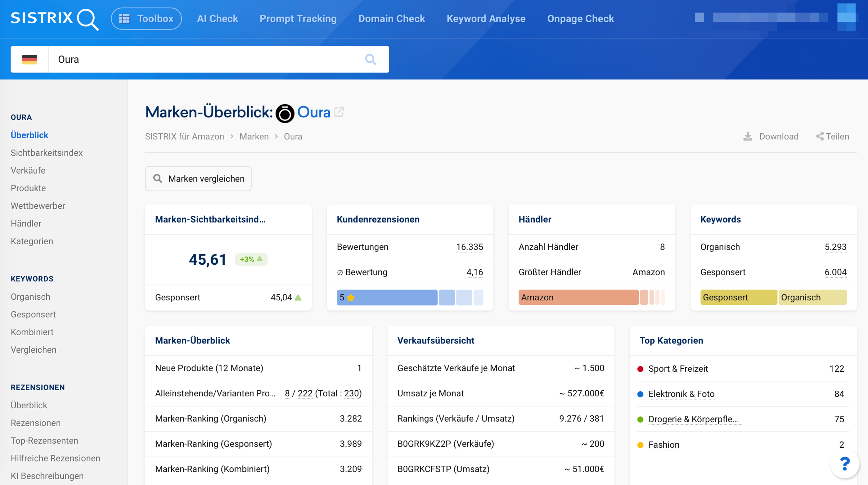Open Sichtbarkeitsindex in sidebar
The width and height of the screenshot is (868, 485).
(x=47, y=153)
